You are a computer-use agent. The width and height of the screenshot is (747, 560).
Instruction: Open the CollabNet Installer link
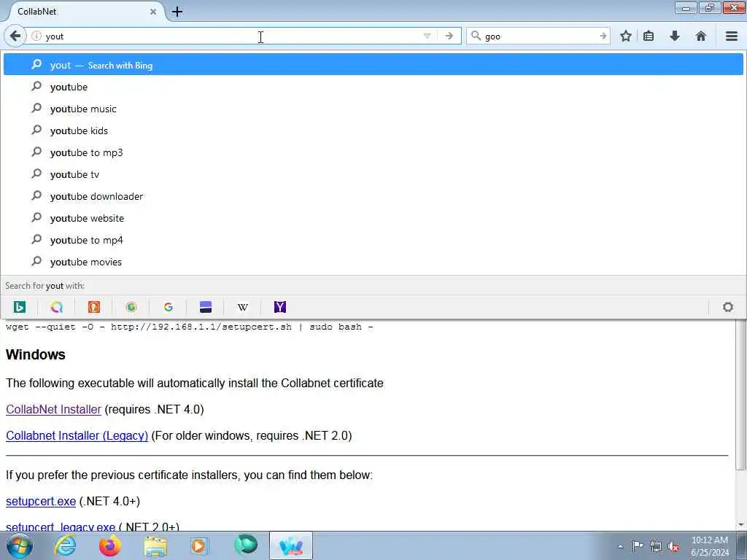pos(53,410)
